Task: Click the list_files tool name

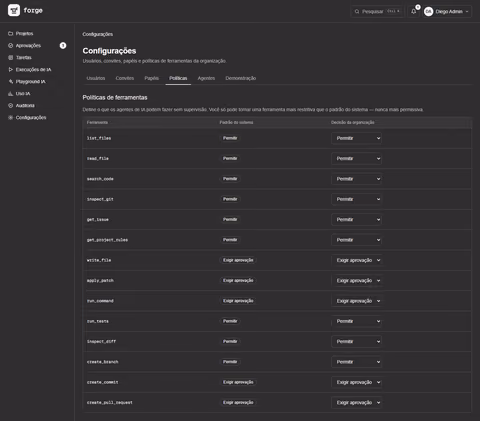Action: pos(99,138)
